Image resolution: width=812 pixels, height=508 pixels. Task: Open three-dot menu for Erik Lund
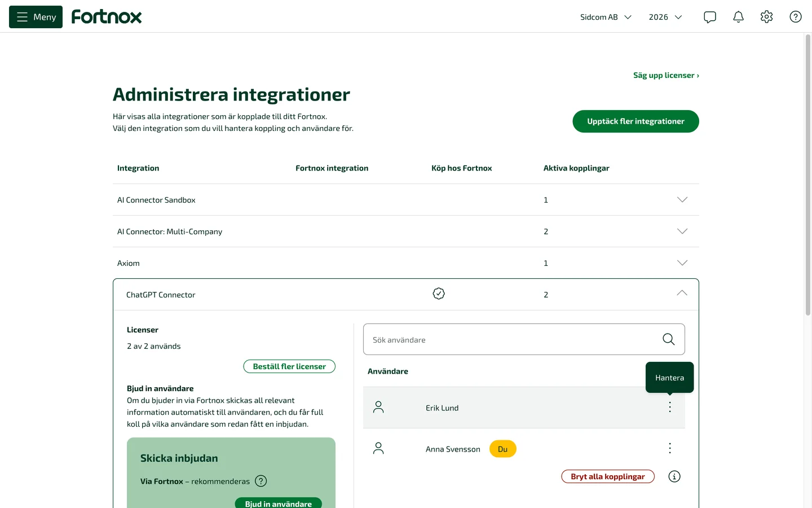[670, 407]
